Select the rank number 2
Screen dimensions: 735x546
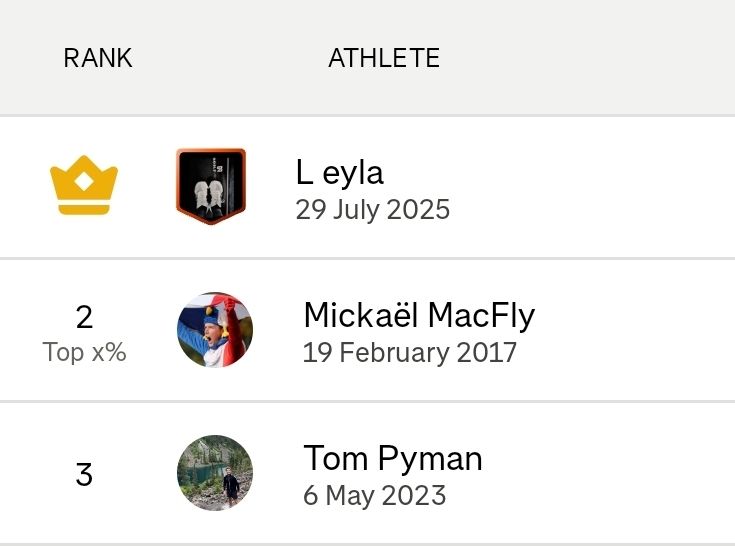click(84, 317)
